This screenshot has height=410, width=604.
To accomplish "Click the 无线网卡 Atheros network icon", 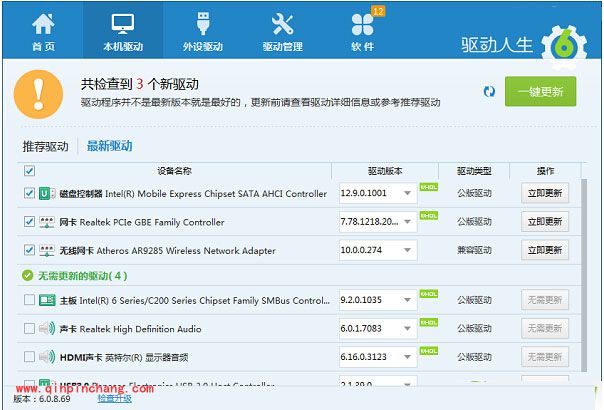I will (47, 251).
